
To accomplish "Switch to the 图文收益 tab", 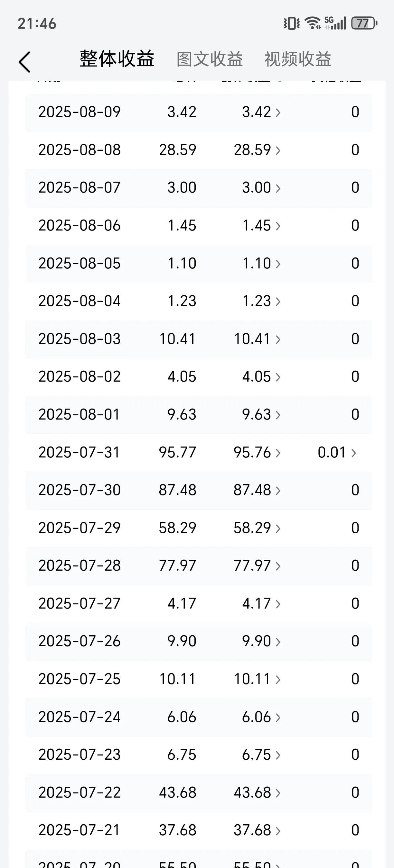I will click(210, 59).
